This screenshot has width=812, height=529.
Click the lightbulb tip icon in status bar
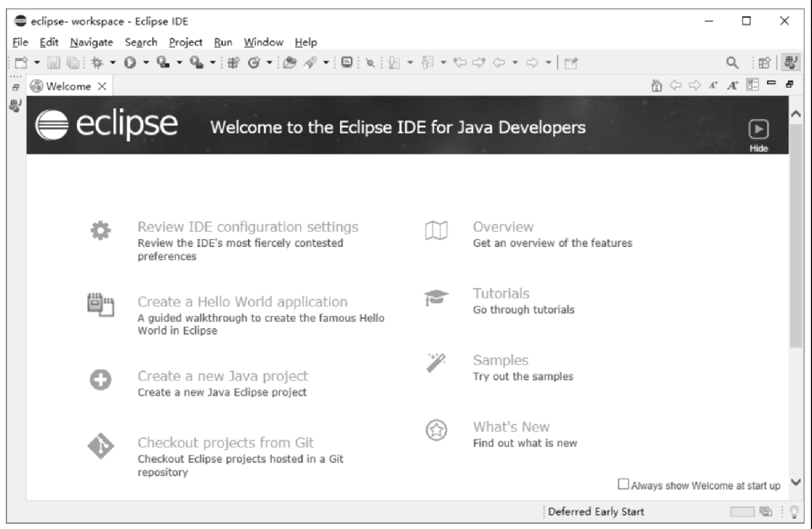[x=794, y=512]
